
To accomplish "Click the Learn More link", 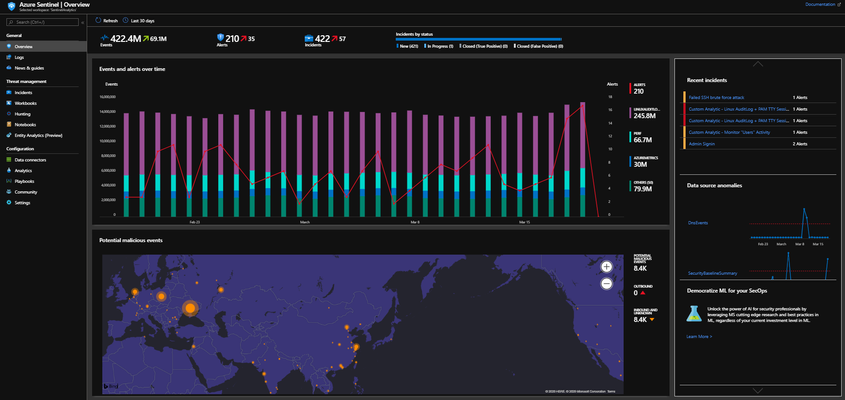I will pyautogui.click(x=699, y=336).
